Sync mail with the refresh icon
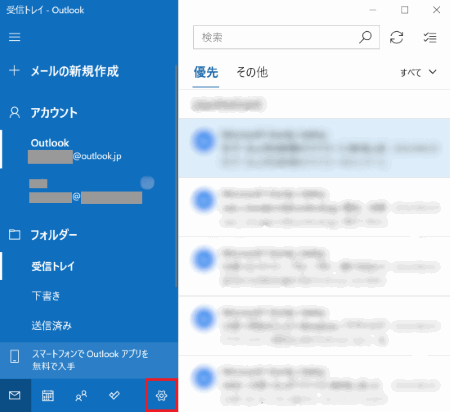The image size is (450, 412). pos(397,37)
